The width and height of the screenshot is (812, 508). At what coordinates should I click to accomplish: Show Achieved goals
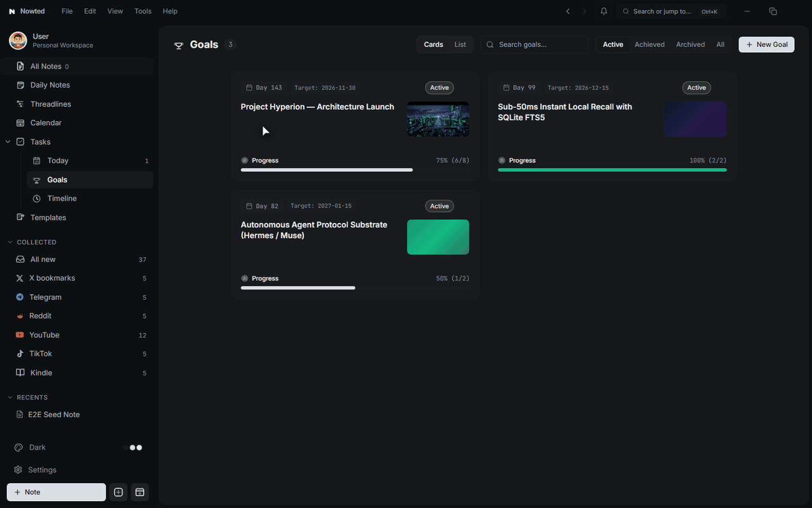(650, 44)
